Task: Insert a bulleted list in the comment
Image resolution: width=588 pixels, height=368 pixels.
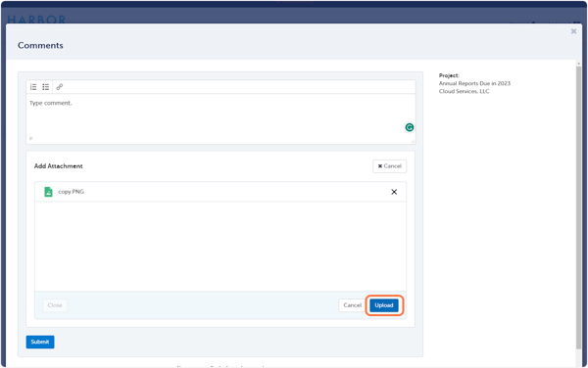Action: point(46,87)
